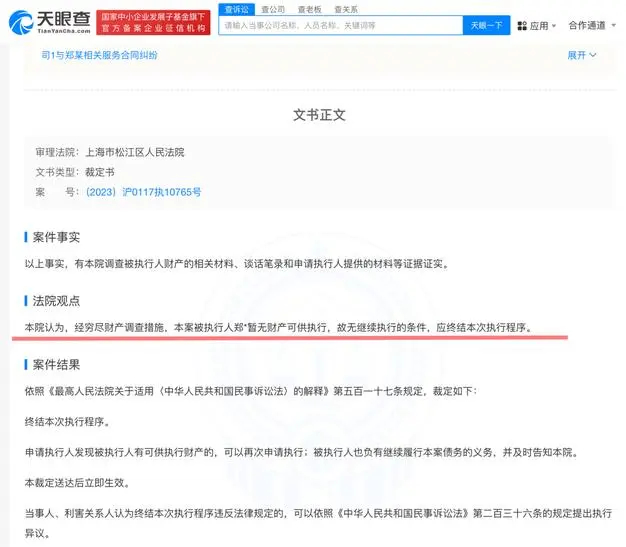Click the 文书正文 heading
Viewport: 626px width, 547px height.
point(319,115)
